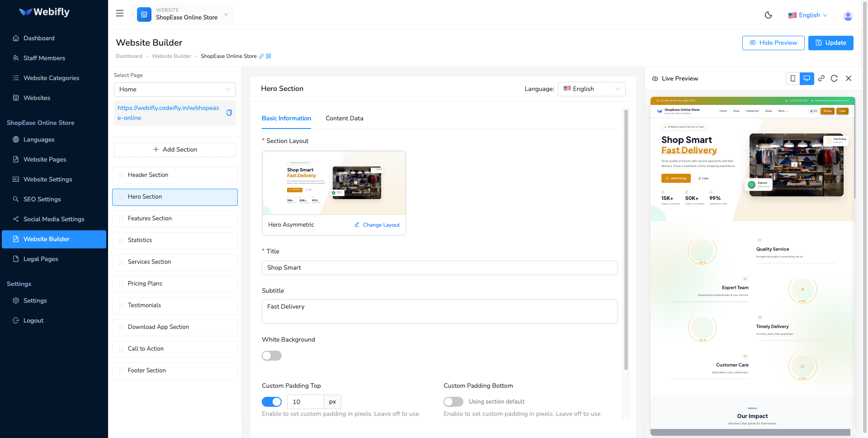
Task: Select the desktop preview mode icon
Action: point(807,78)
